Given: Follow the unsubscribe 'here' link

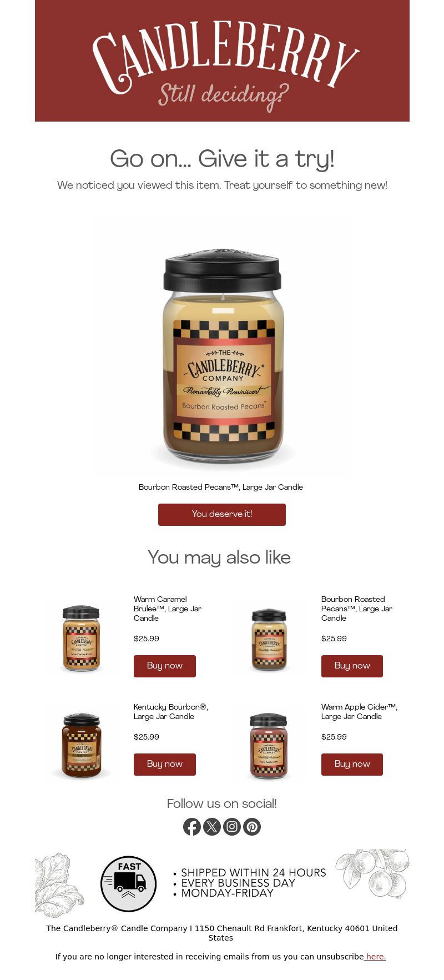Looking at the screenshot, I should tap(375, 956).
